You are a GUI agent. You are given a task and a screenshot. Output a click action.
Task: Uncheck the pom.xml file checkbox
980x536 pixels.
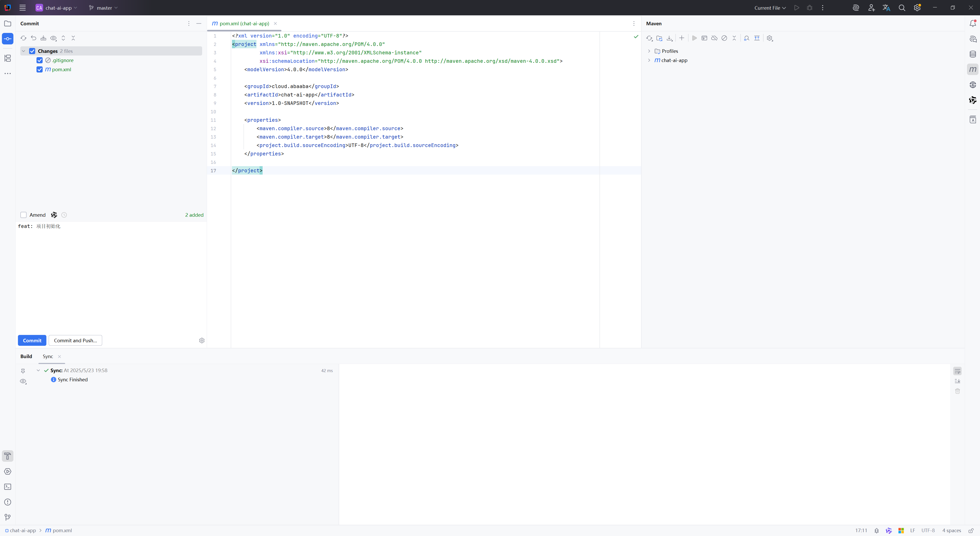point(40,69)
